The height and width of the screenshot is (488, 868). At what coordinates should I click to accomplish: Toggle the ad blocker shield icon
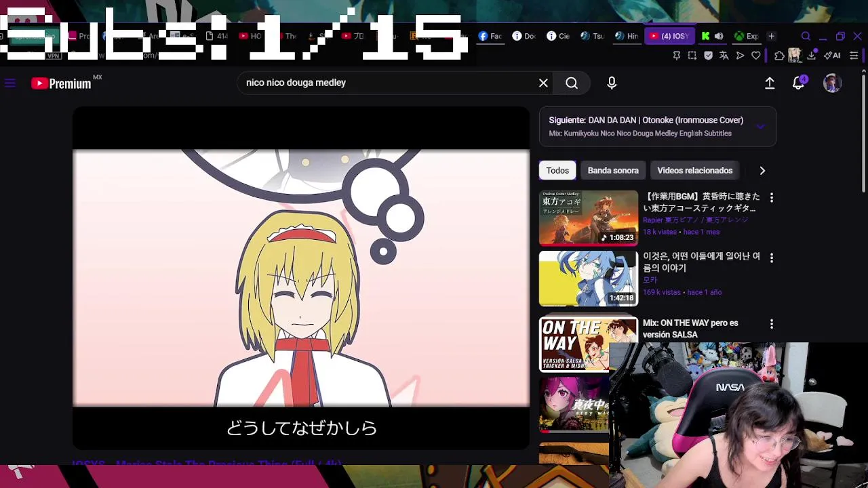709,56
